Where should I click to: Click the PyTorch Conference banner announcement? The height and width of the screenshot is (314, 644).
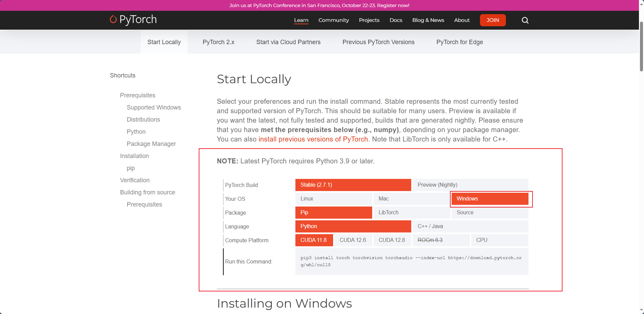click(319, 5)
